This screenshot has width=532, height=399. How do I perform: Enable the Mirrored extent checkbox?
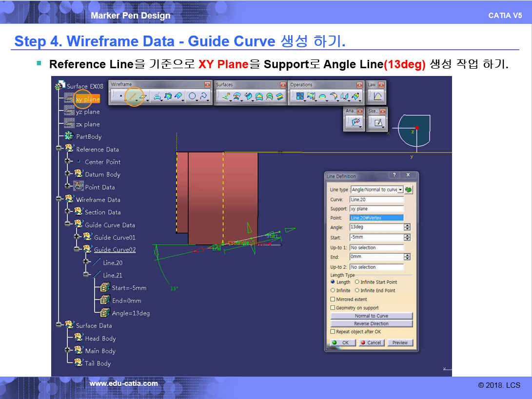tap(333, 299)
